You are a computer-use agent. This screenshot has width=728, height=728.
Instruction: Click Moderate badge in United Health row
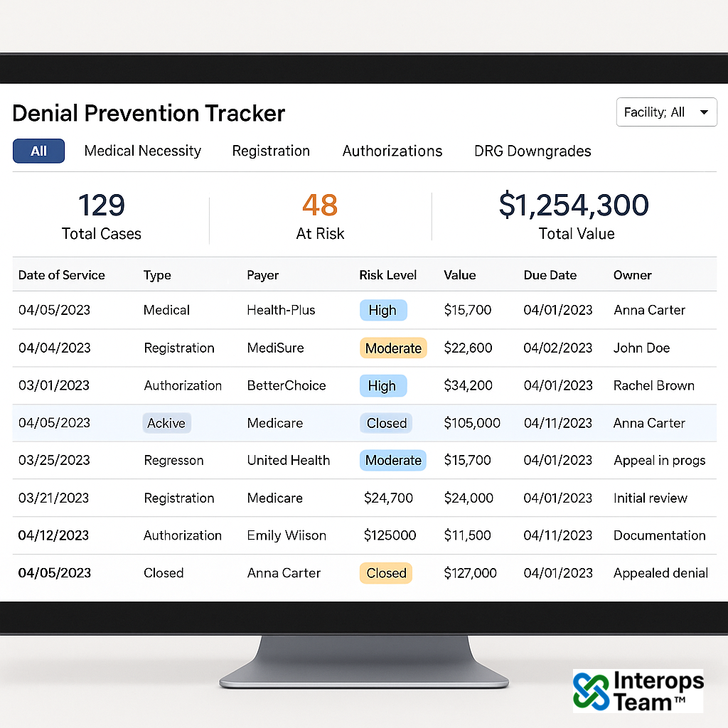point(392,460)
